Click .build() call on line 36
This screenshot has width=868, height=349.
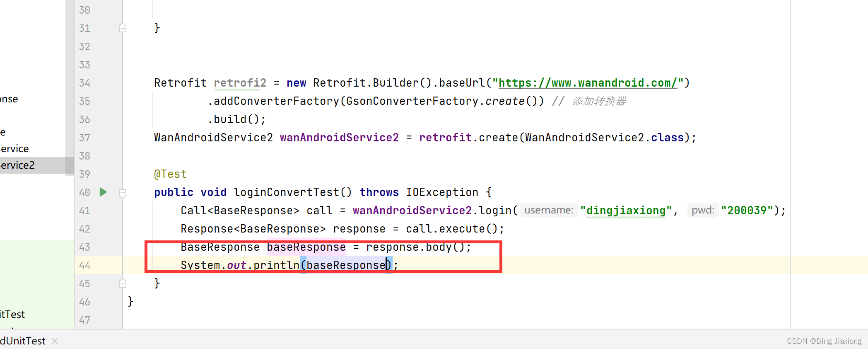coord(236,119)
